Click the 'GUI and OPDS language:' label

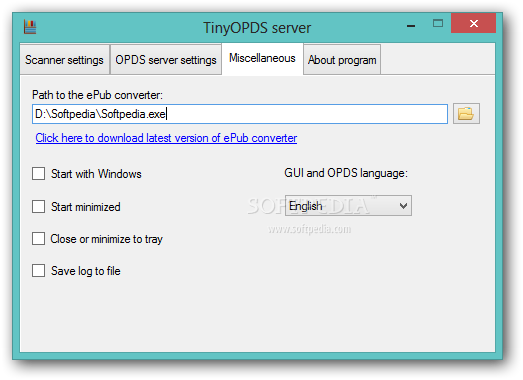(346, 173)
